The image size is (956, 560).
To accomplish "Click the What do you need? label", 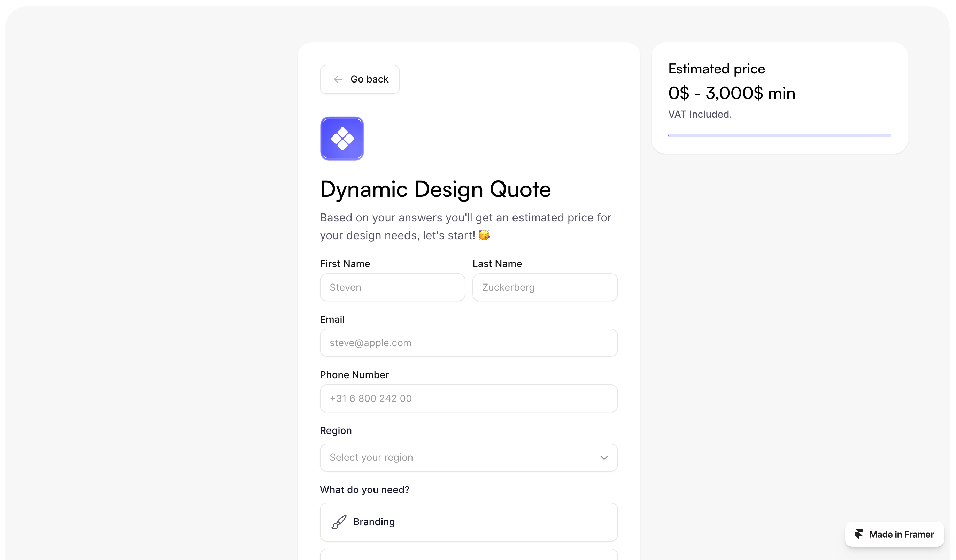I will click(x=364, y=490).
